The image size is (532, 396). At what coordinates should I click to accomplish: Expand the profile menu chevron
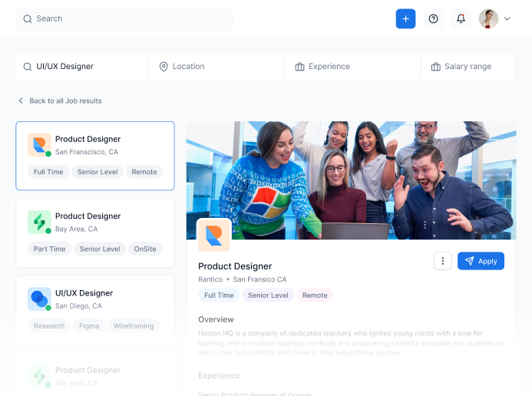(x=507, y=18)
